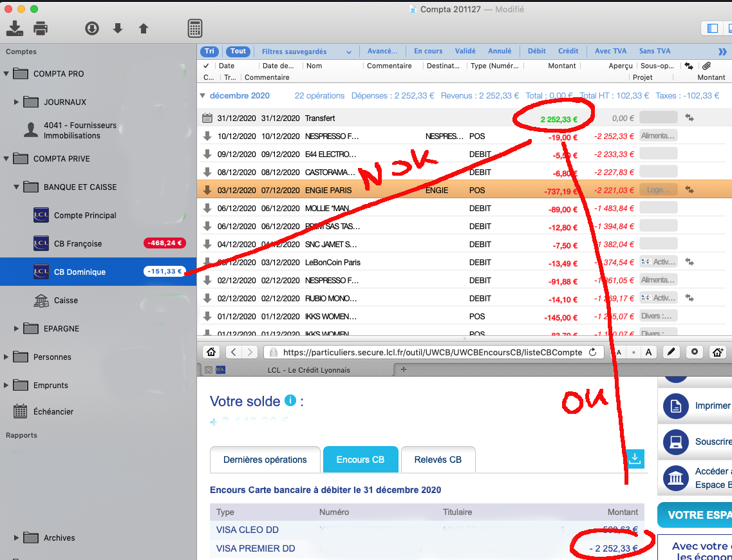Open a new browser tab plus

[x=404, y=369]
